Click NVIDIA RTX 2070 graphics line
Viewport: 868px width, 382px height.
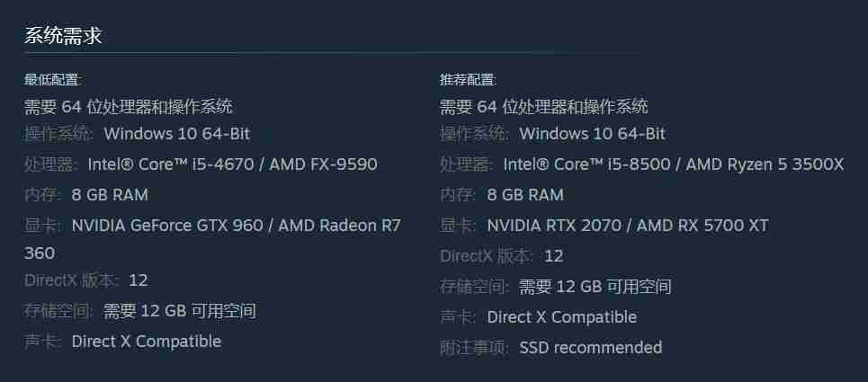[x=604, y=226]
